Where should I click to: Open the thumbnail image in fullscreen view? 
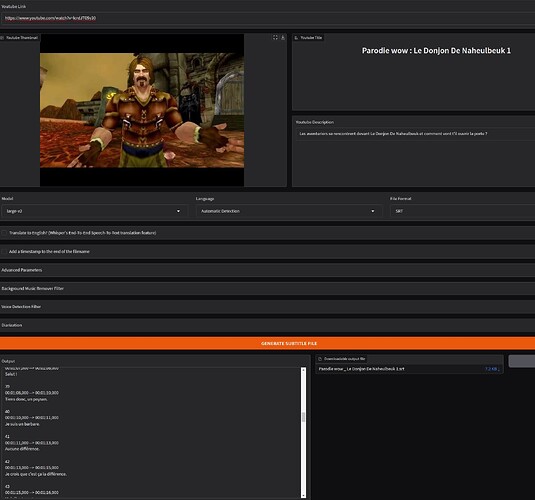[275, 38]
